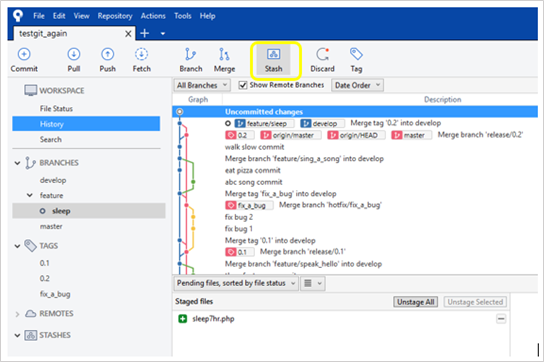Screen dimensions: 544x362
Task: Click the fix_a_bug tag label in graph
Action: [249, 205]
